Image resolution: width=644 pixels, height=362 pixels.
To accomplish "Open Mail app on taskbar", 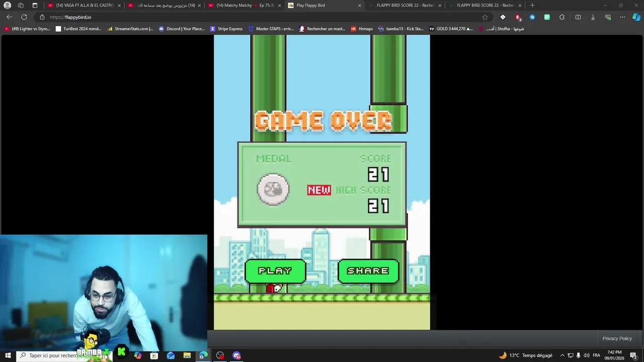I will (x=171, y=355).
